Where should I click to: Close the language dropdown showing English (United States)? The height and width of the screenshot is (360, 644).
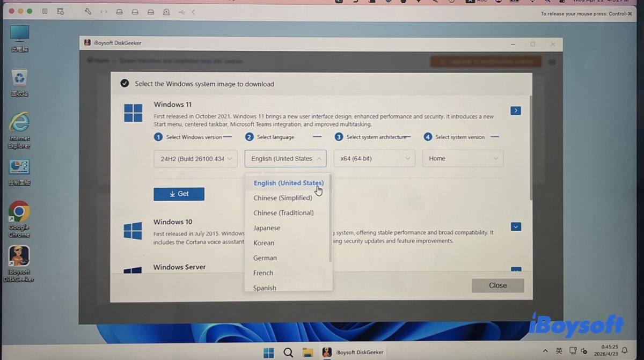tap(286, 158)
